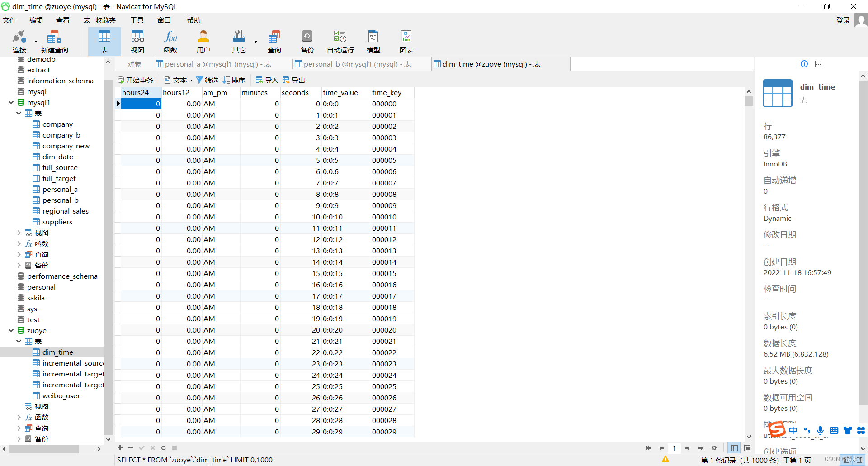Open the 查询 query toolbar icon
868x466 pixels.
274,42
